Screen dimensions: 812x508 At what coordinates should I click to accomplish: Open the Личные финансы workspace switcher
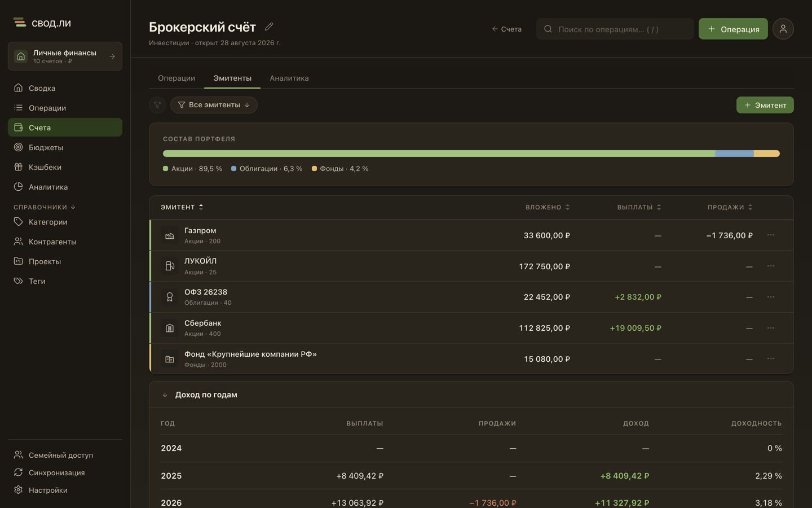pos(65,56)
